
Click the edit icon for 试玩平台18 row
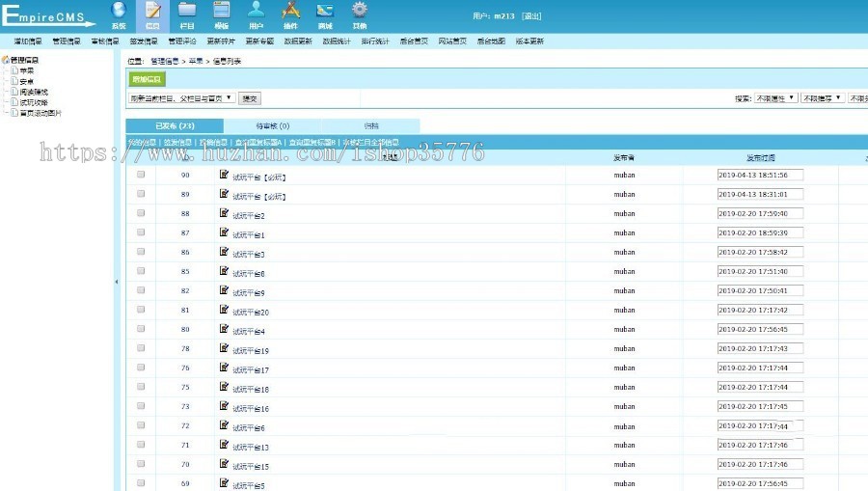pyautogui.click(x=224, y=387)
